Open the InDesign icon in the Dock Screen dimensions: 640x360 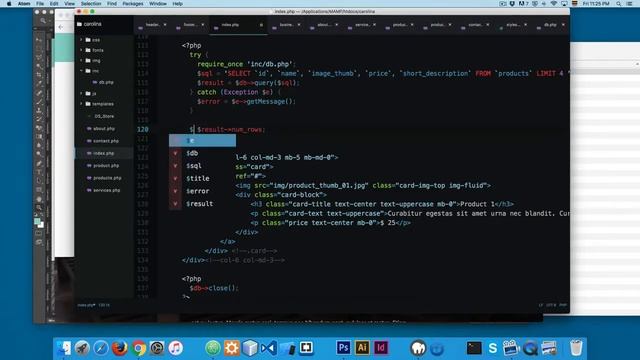381,348
